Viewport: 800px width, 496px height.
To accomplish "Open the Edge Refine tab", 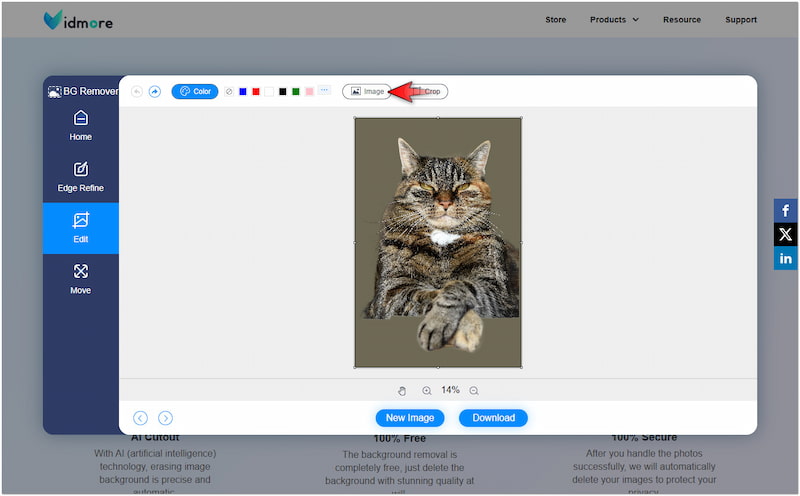I will [x=80, y=177].
